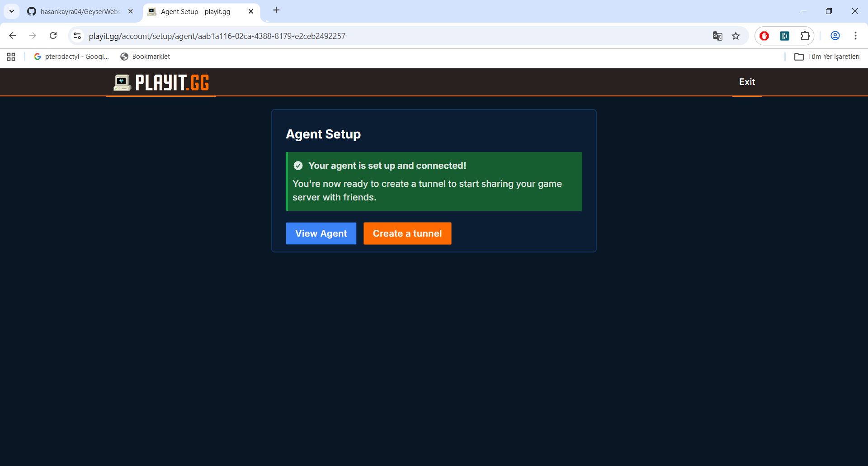This screenshot has width=868, height=466.
Task: Click the blue View Agent button
Action: pos(321,233)
